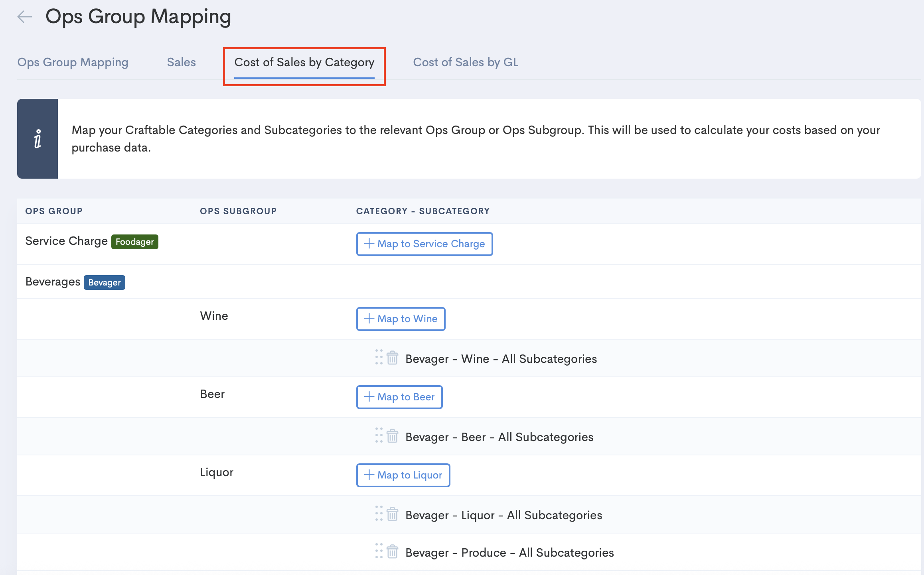
Task: Grab the drag handle next to Produce mapping
Action: [x=379, y=552]
